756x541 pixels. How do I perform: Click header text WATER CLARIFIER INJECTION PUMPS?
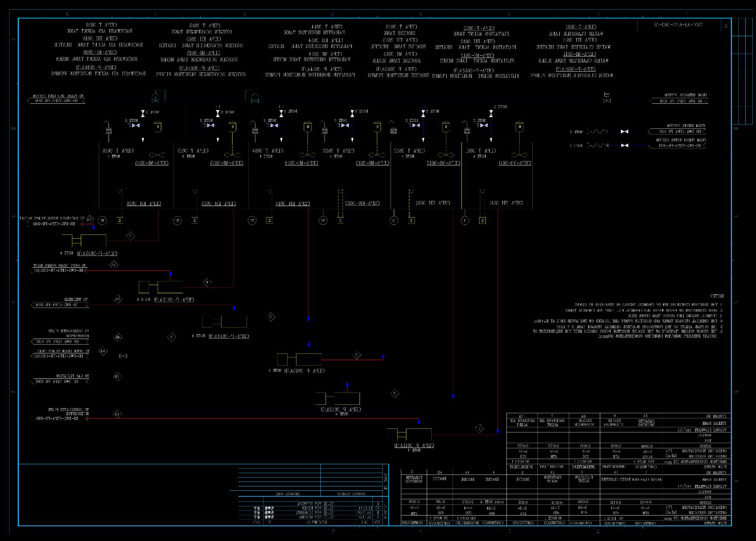tap(572, 75)
